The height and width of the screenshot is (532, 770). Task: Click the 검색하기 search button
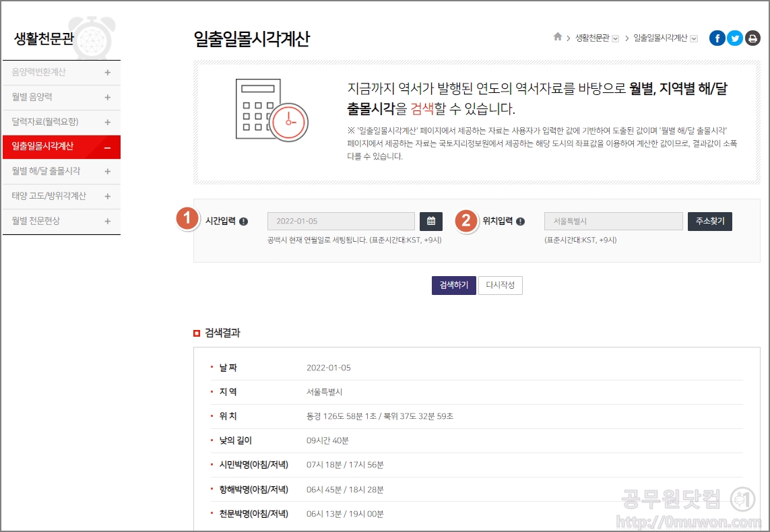tap(453, 285)
